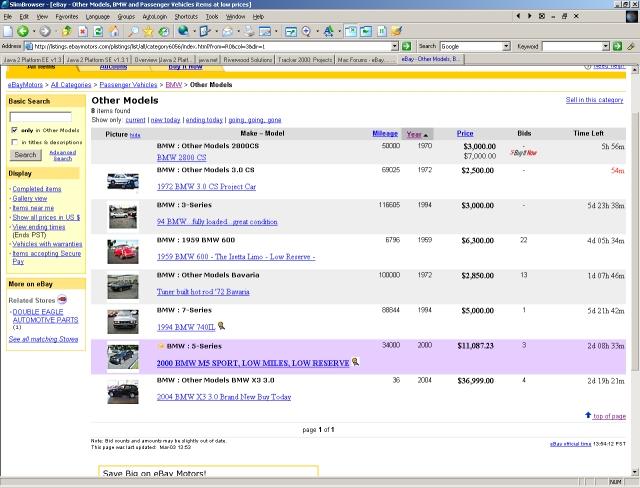Image resolution: width=640 pixels, height=488 pixels.
Task: Open dropdown arrow beside window layout icon
Action: [x=276, y=31]
